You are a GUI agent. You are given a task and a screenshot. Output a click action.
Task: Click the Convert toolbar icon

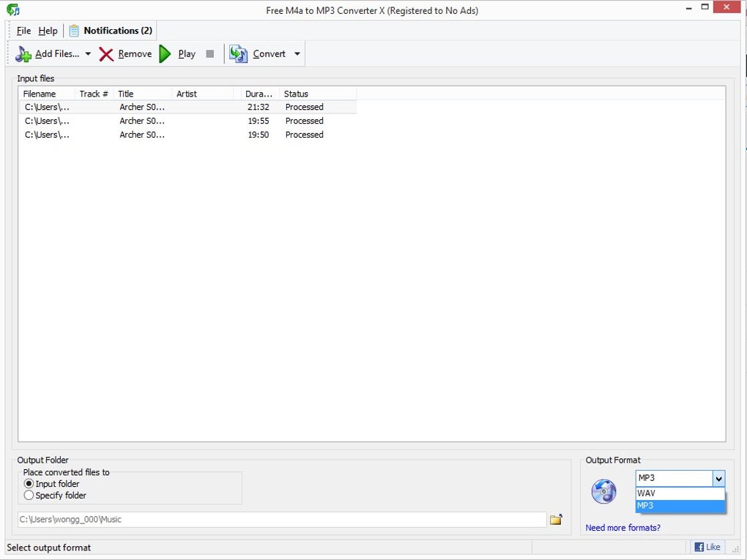point(238,54)
